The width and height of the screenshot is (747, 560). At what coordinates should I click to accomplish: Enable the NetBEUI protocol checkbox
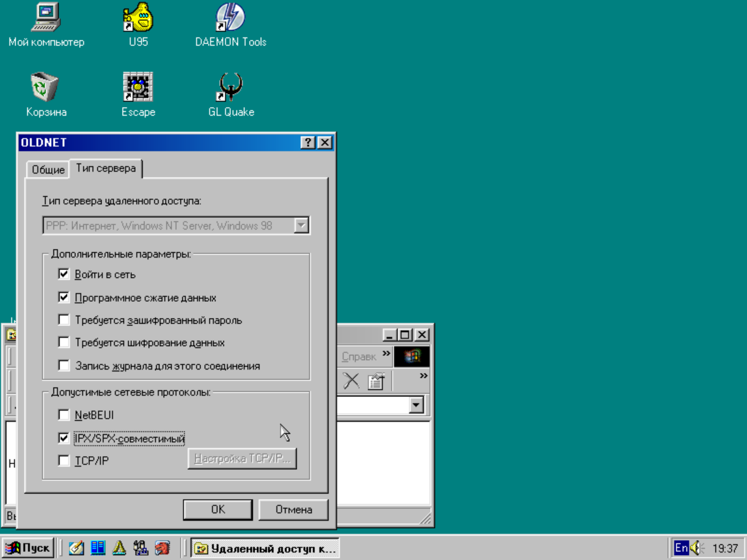tap(63, 415)
